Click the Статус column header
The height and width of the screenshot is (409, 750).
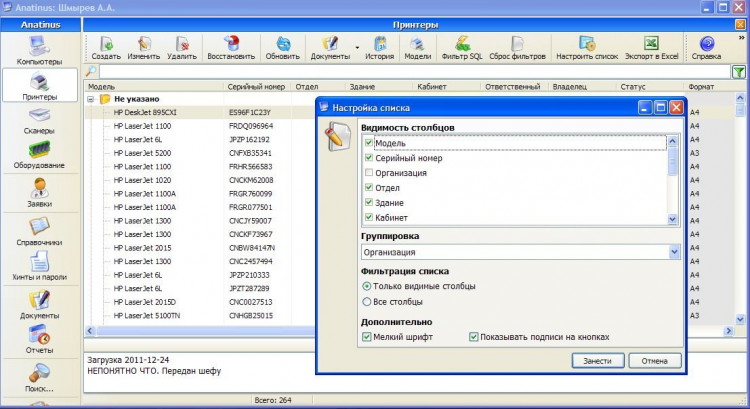650,87
